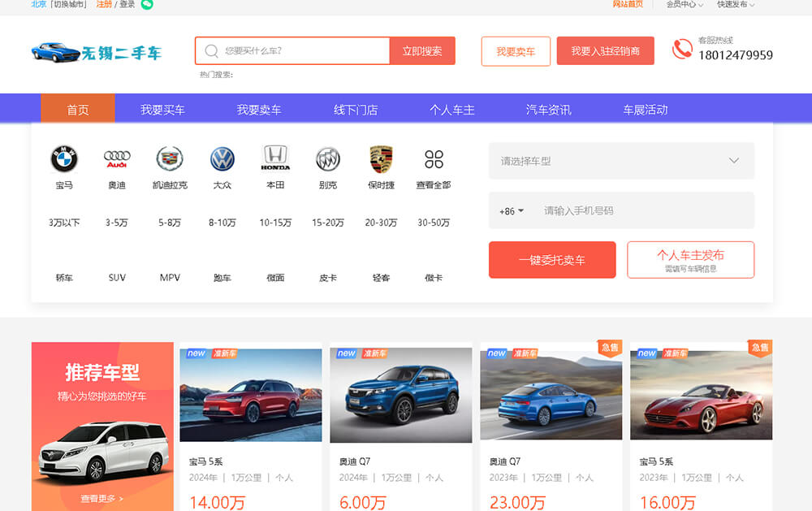Viewport: 812px width, 511px height.
Task: Expand the +86 country code selector
Action: tap(511, 210)
